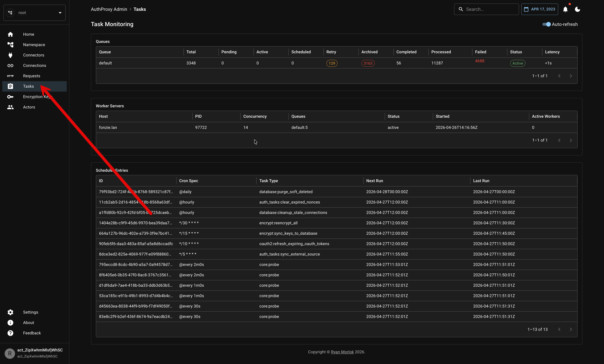Click AuthProxy Admin breadcrumb link
This screenshot has width=604, height=364.
click(x=109, y=9)
